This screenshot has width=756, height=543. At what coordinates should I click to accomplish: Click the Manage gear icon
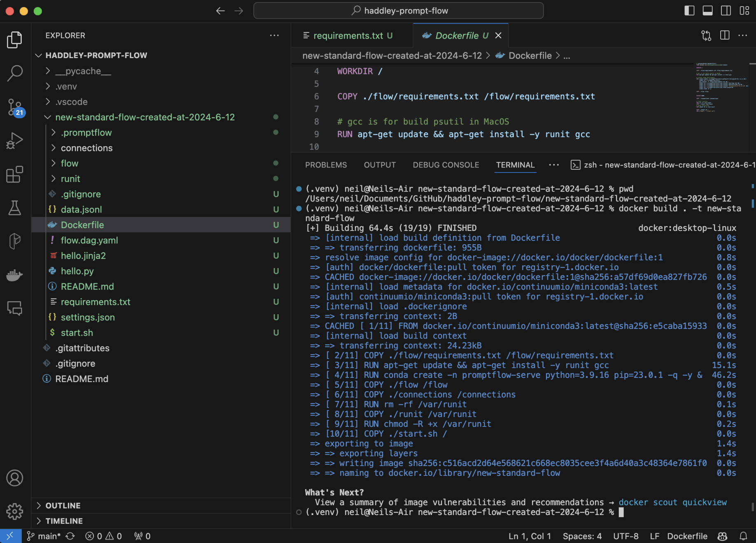tap(15, 511)
